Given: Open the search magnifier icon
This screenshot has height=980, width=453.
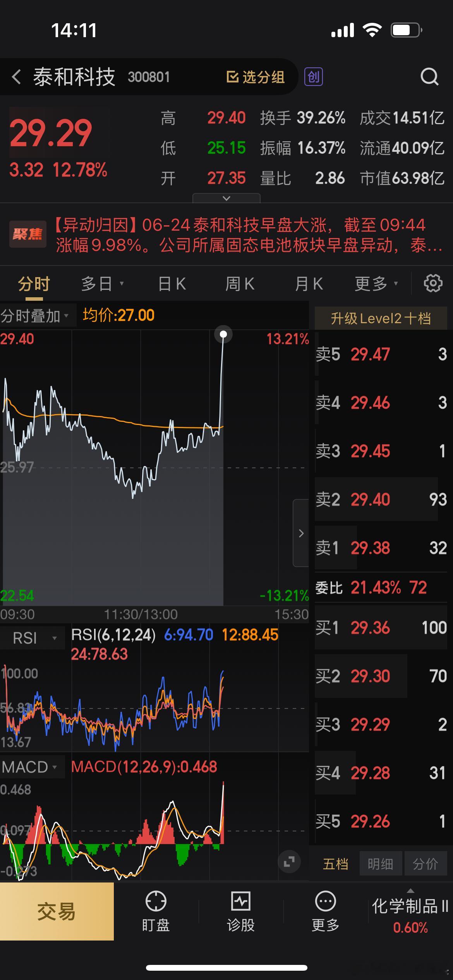Looking at the screenshot, I should pyautogui.click(x=429, y=77).
